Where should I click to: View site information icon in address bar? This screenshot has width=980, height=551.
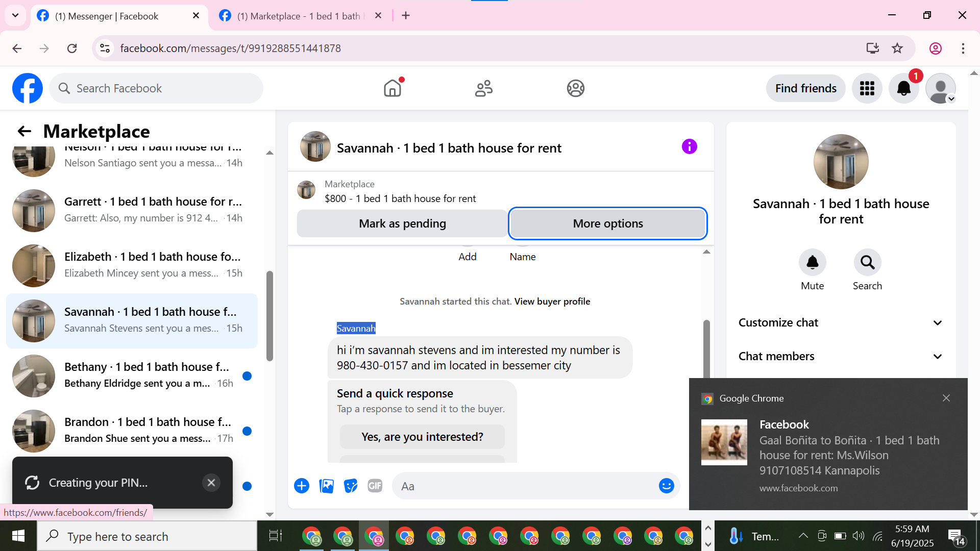pos(105,48)
